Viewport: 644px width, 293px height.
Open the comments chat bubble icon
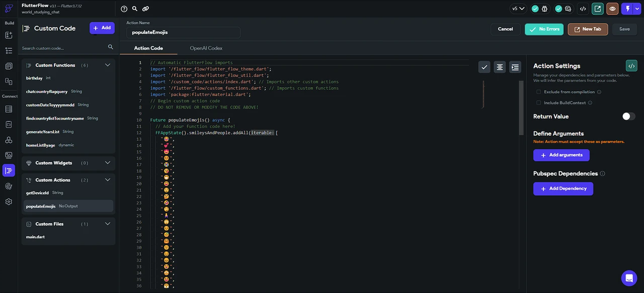[568, 9]
